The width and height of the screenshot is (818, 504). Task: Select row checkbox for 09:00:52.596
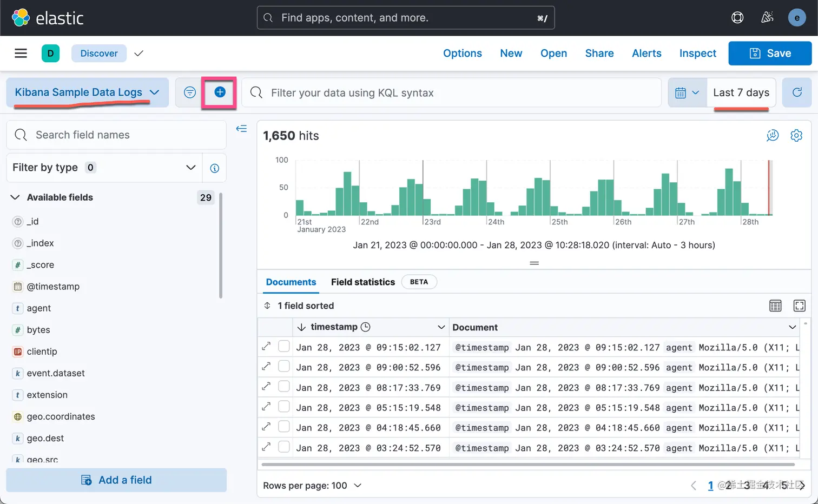pyautogui.click(x=283, y=366)
